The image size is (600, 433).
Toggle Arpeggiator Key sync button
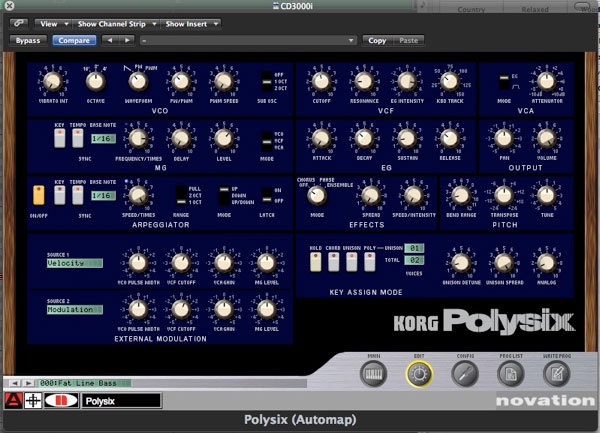click(59, 195)
